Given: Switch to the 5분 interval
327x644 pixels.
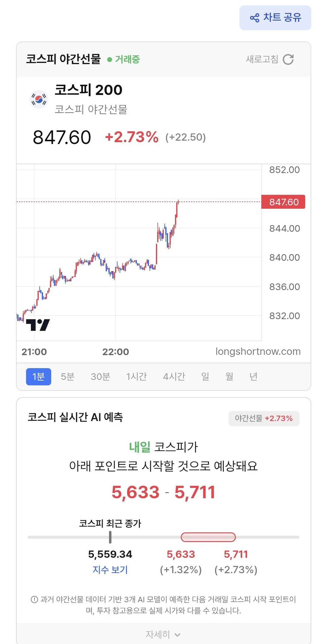Looking at the screenshot, I should (x=68, y=377).
